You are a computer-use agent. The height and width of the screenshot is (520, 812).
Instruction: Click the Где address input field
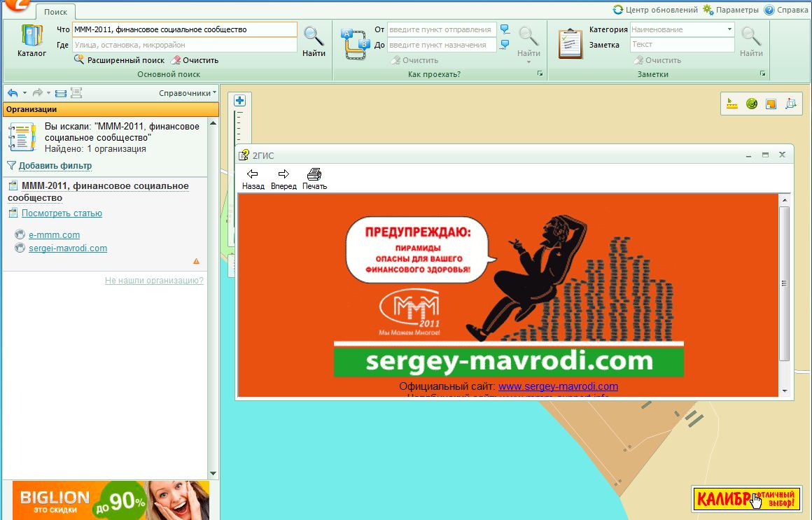(x=185, y=45)
